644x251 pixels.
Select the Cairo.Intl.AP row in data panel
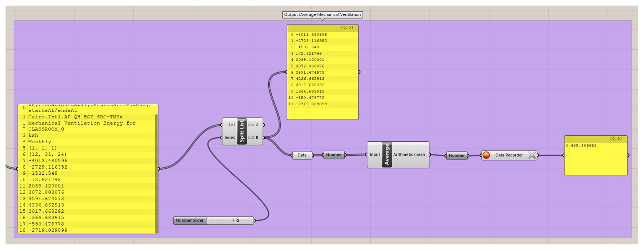pos(75,117)
